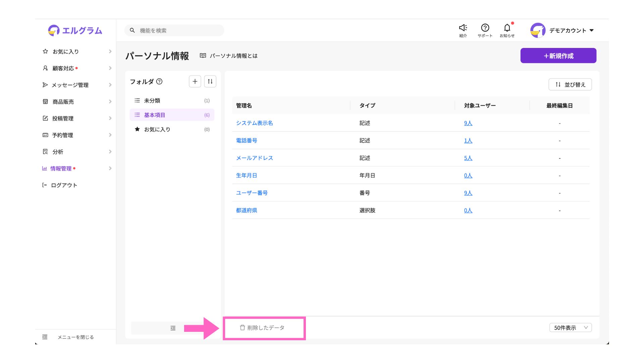The width and height of the screenshot is (644, 362).
Task: Click the フォルダ help question mark icon
Action: (x=159, y=81)
